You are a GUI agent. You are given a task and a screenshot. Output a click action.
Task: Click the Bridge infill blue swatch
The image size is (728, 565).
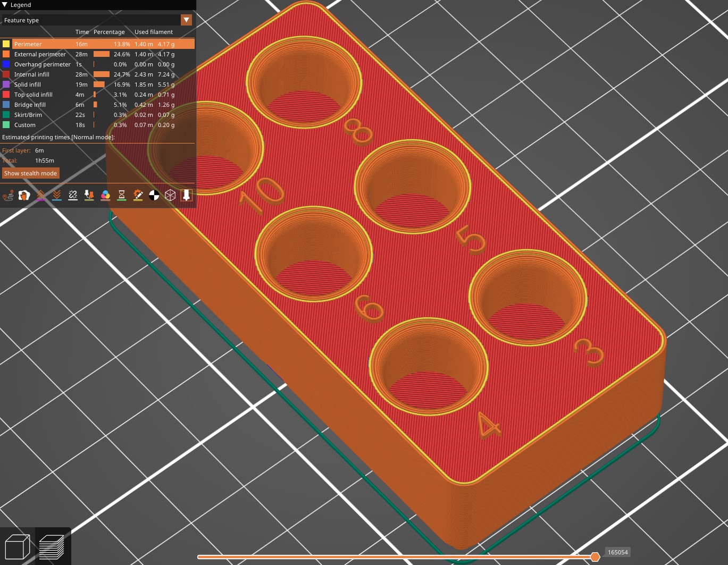click(6, 105)
